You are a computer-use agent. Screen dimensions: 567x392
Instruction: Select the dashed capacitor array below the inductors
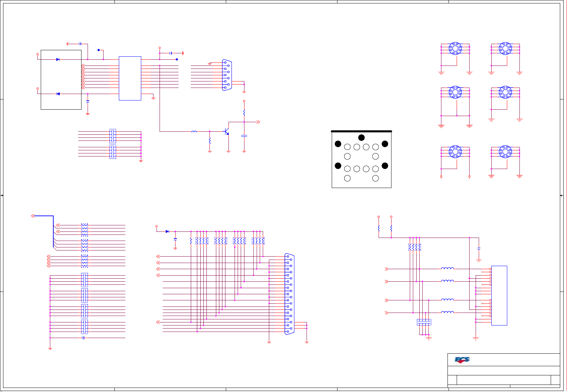tap(424, 322)
